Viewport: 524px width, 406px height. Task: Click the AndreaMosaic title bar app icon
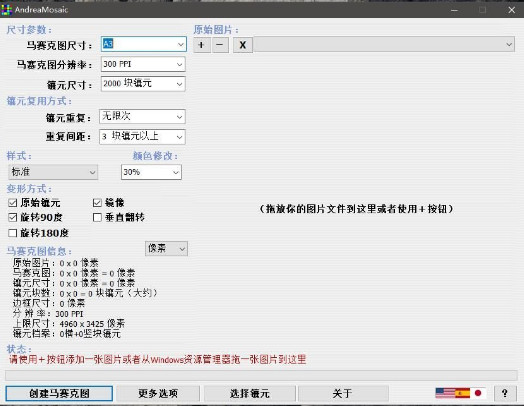click(x=6, y=9)
